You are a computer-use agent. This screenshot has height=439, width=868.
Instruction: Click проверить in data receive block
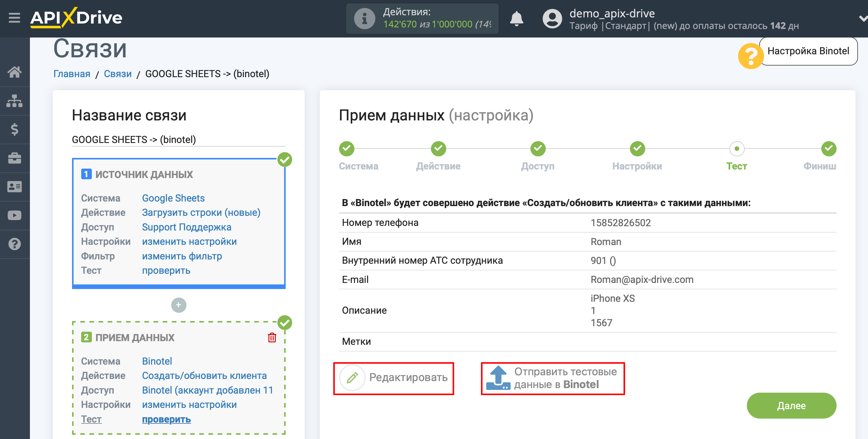[166, 419]
